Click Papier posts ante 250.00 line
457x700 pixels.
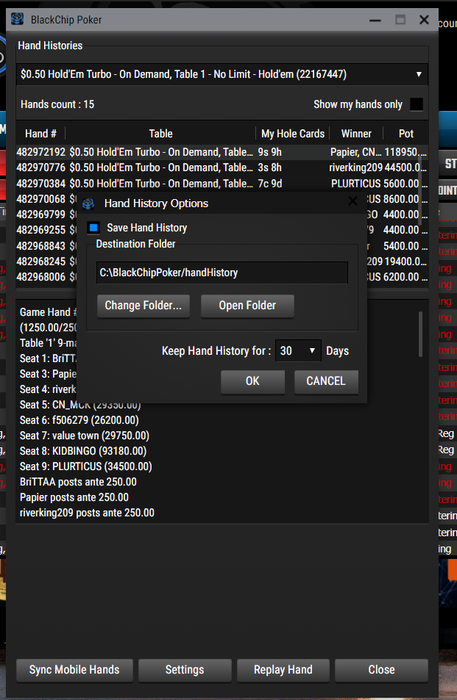(x=74, y=497)
